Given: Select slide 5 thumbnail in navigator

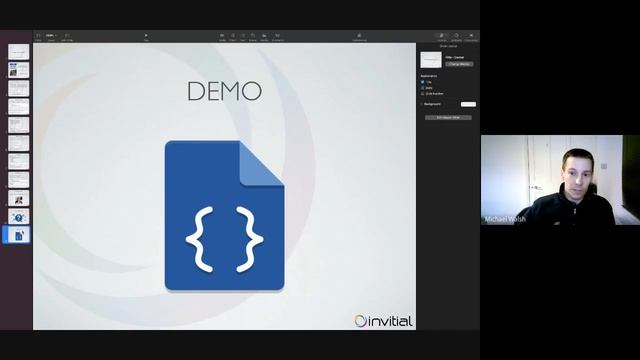Looking at the screenshot, I should tap(19, 125).
